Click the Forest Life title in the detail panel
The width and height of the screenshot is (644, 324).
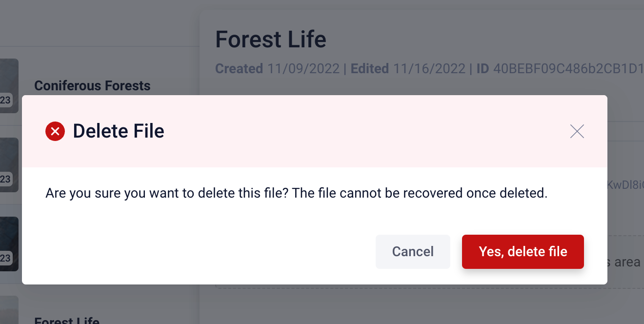271,40
